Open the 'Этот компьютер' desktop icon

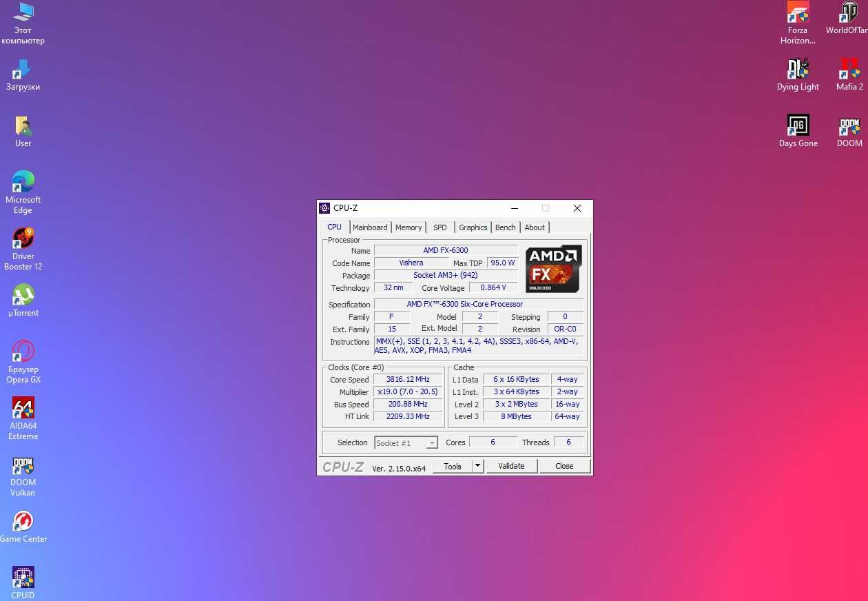23,23
